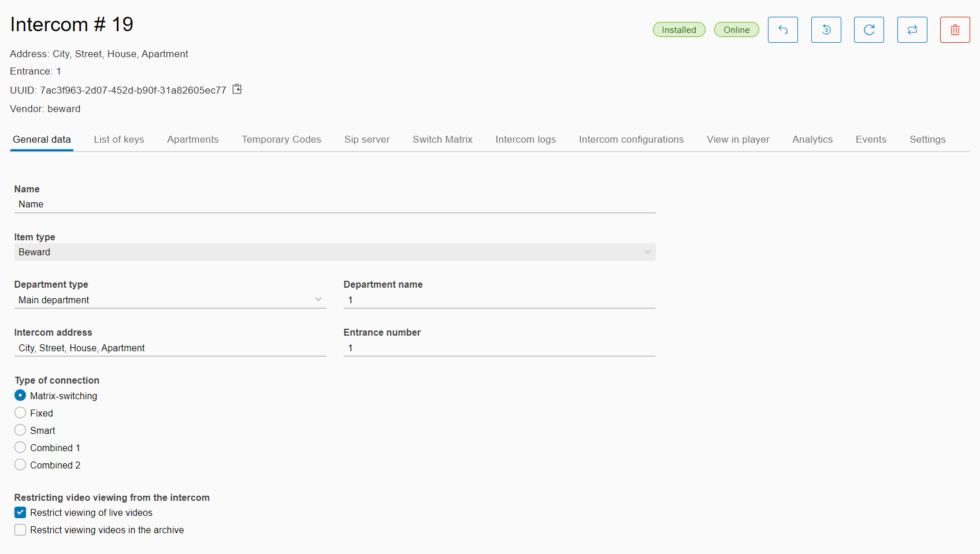The width and height of the screenshot is (980, 554).
Task: Switch to the Switch Matrix tab
Action: tap(442, 139)
